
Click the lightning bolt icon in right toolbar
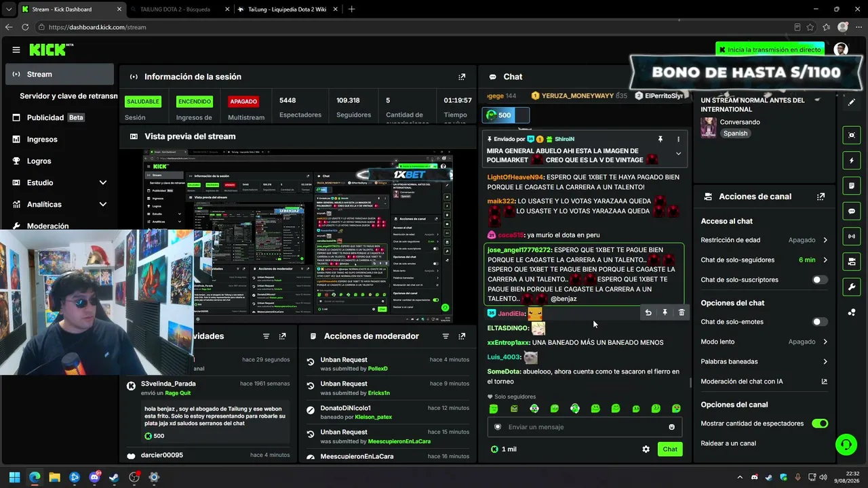(852, 161)
